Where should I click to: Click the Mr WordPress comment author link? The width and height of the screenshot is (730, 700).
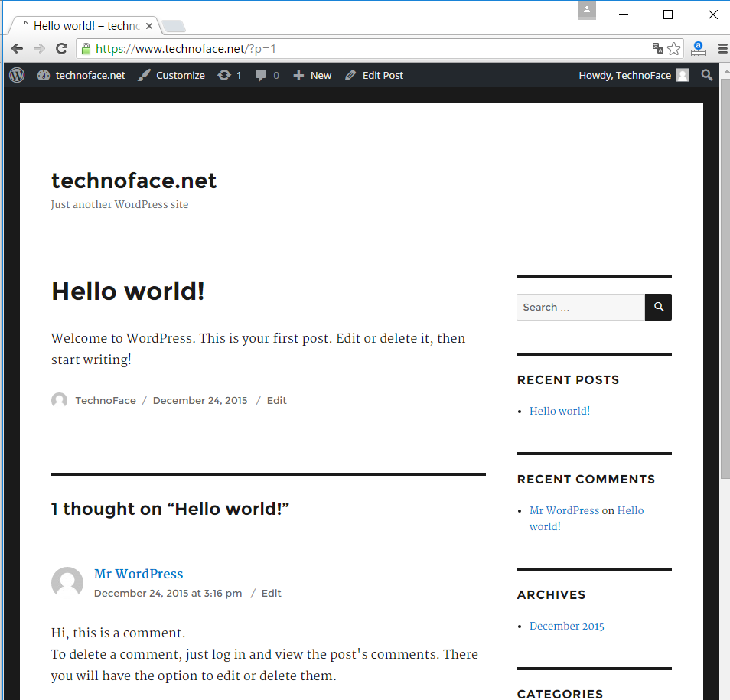tap(139, 574)
